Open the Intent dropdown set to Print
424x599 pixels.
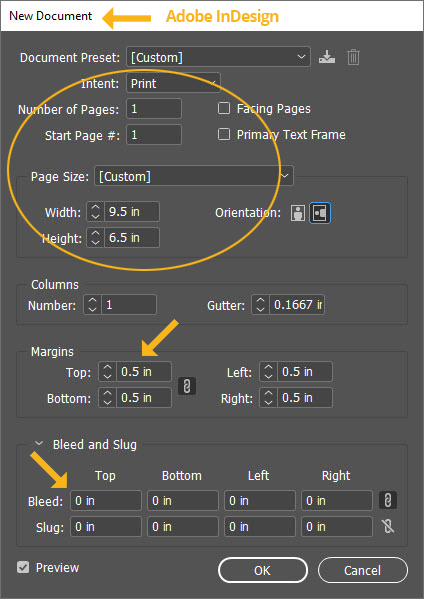coord(173,83)
